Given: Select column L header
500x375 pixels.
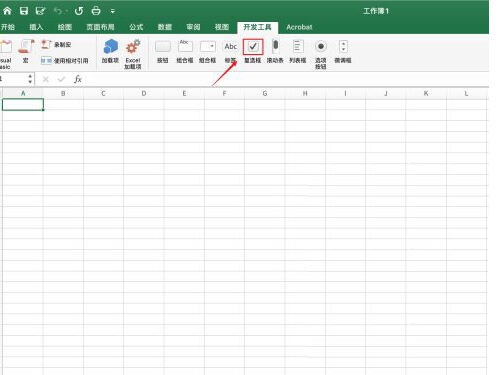Looking at the screenshot, I should pos(466,93).
